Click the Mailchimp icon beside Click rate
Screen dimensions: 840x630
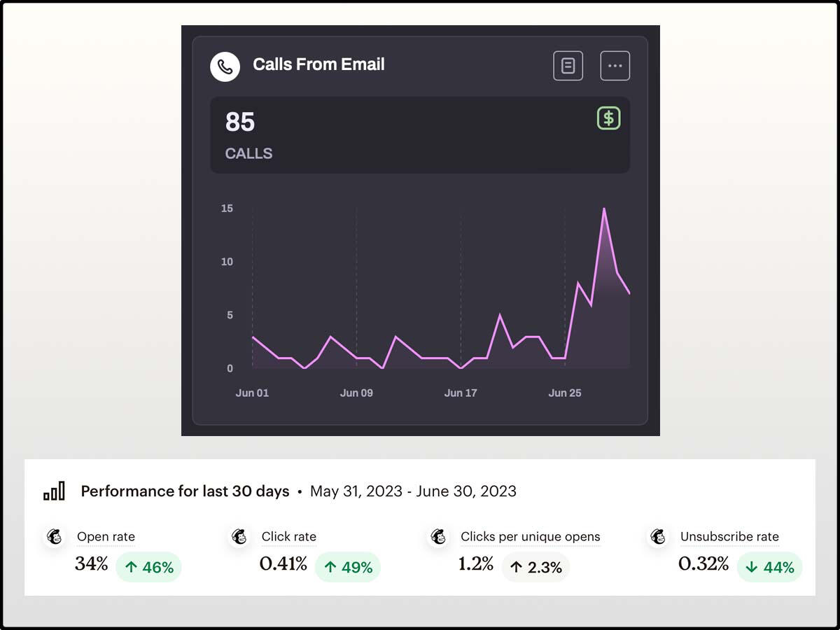coord(239,537)
